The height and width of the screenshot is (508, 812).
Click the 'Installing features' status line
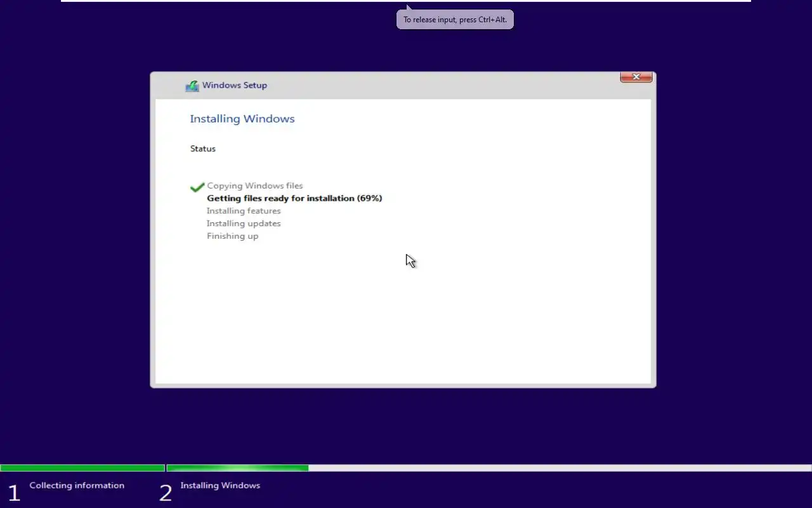click(244, 211)
